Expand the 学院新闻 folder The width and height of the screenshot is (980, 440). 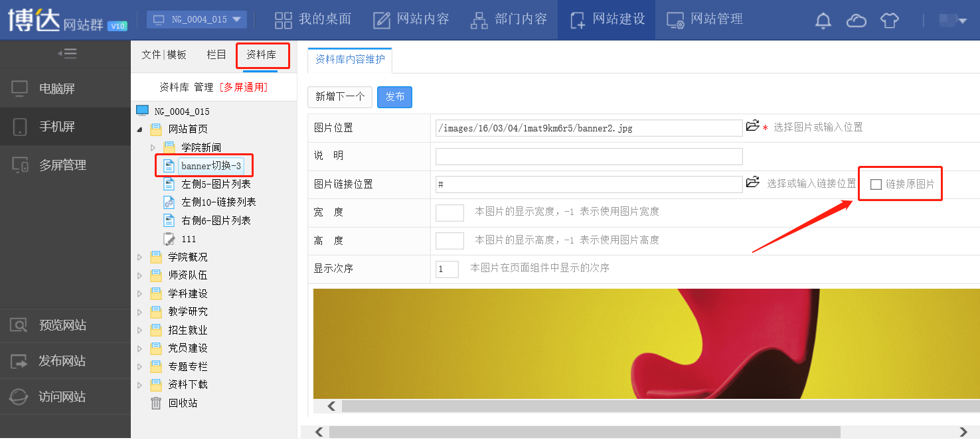pos(153,147)
